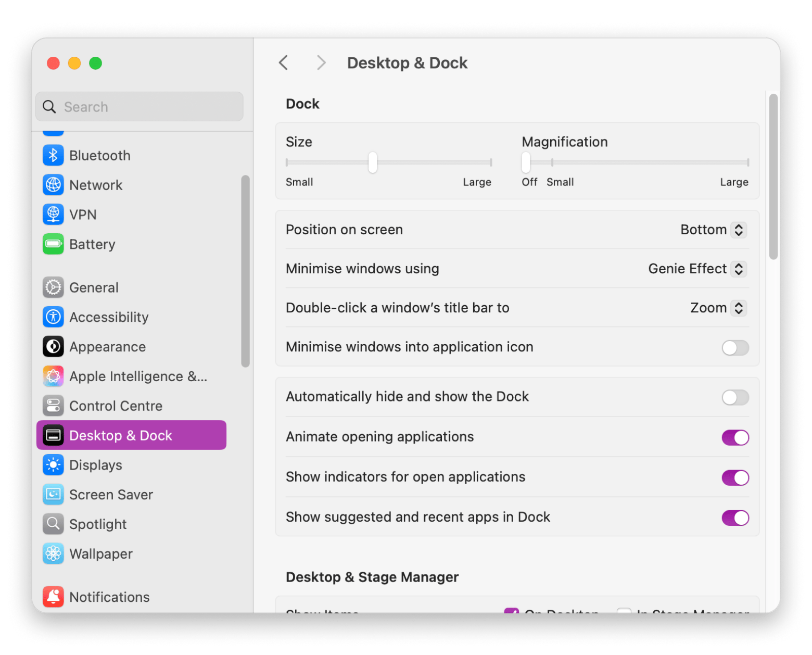Enable Minimise windows into application icon
812x655 pixels.
click(735, 348)
